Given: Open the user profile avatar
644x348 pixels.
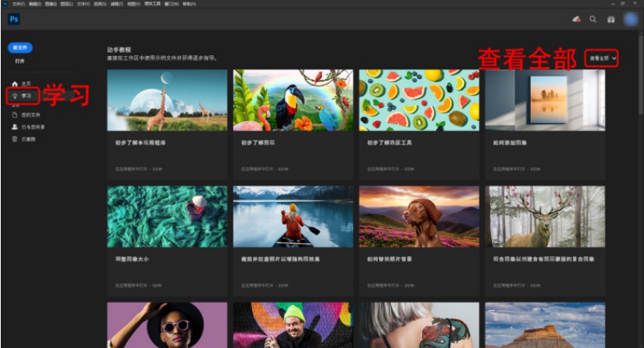Looking at the screenshot, I should pos(631,19).
